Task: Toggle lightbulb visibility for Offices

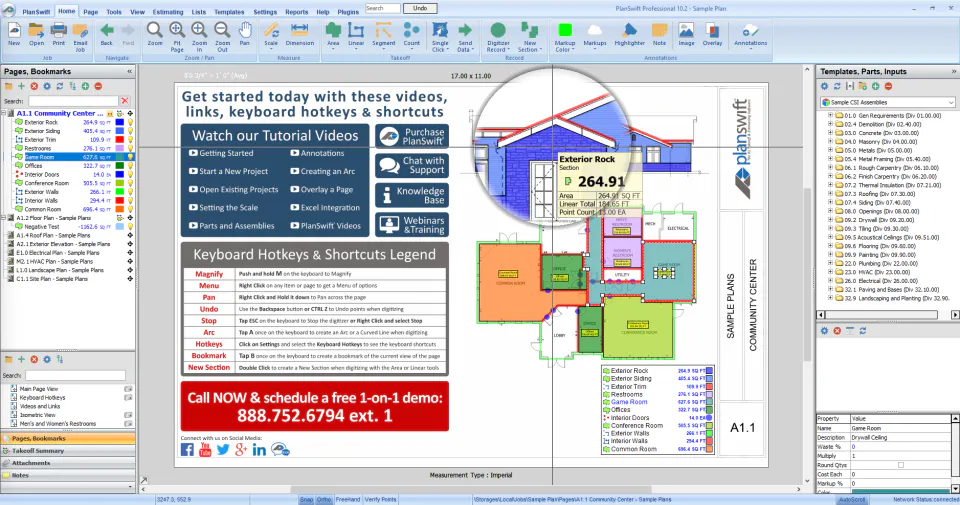Action: (x=130, y=166)
